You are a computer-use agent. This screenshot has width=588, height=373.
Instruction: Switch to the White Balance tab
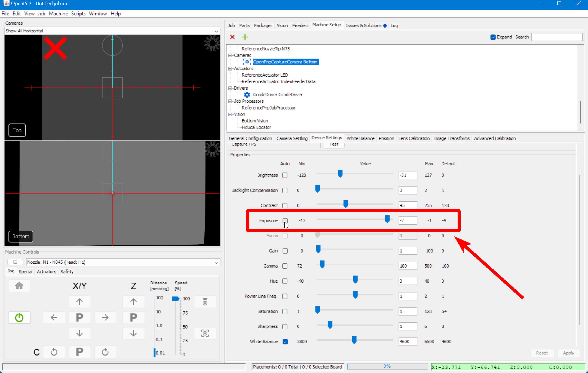(x=360, y=138)
